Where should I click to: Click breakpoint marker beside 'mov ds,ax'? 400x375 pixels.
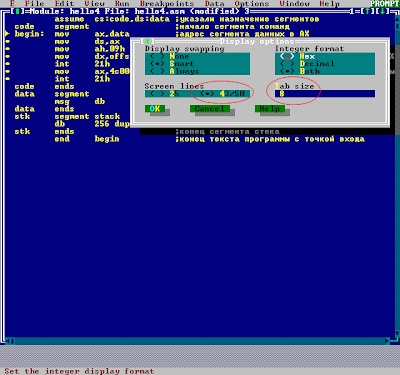click(7, 41)
